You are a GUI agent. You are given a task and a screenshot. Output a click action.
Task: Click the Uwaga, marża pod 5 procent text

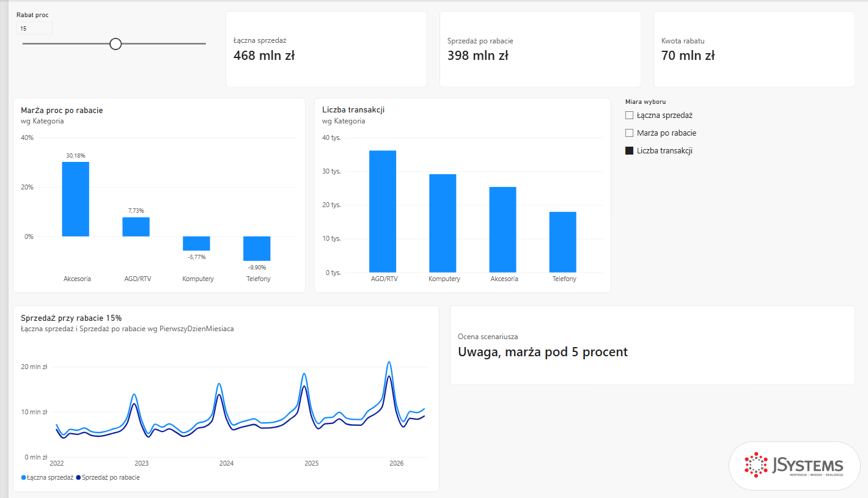543,352
